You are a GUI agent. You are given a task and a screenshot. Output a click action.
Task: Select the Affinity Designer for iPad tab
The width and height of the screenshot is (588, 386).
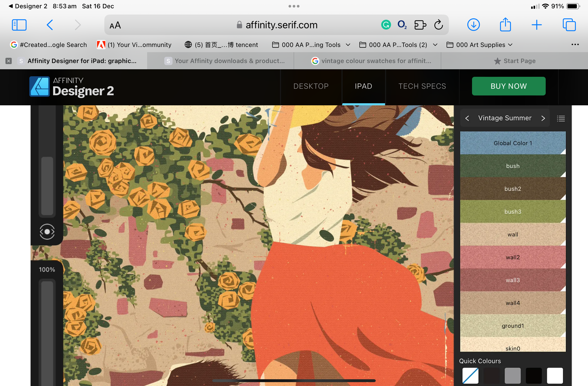tap(73, 61)
